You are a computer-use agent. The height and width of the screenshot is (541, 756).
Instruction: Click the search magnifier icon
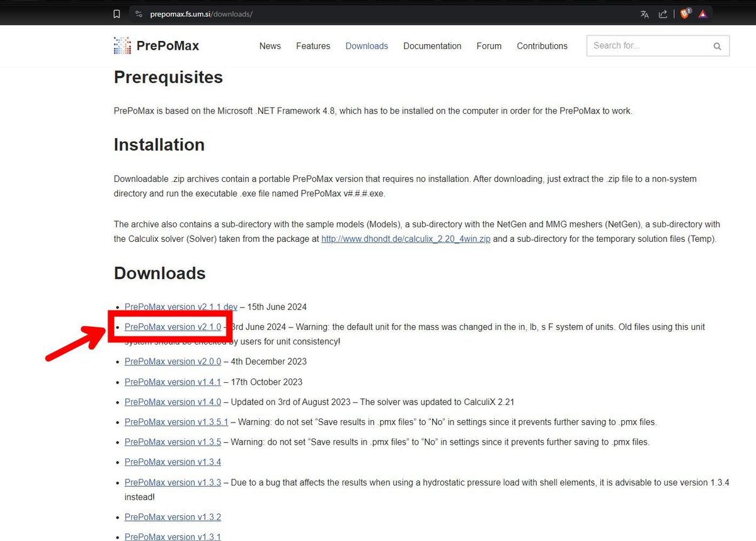click(717, 46)
